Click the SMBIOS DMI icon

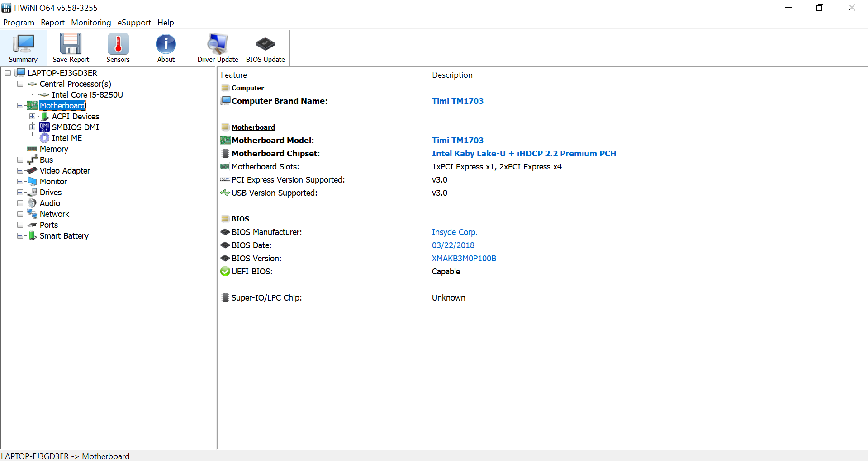(44, 127)
